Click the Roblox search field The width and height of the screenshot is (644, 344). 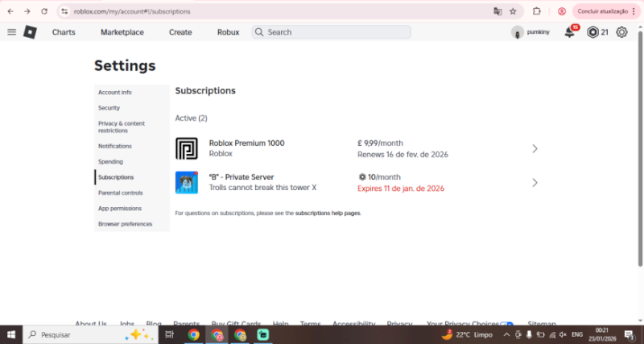[331, 32]
